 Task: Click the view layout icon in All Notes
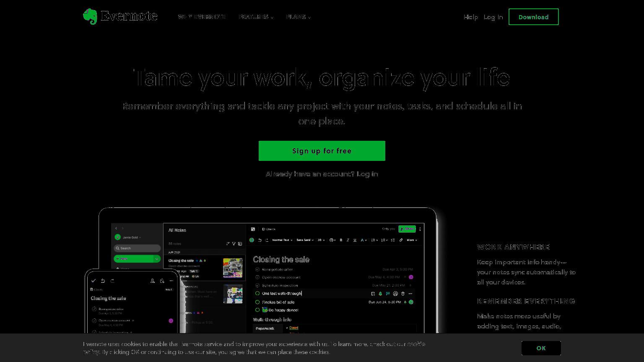click(240, 243)
